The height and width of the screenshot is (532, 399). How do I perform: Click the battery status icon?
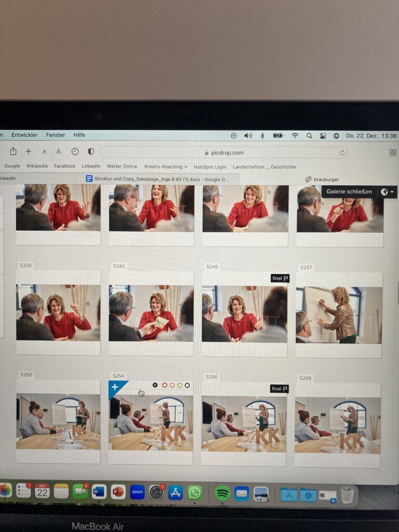point(278,136)
